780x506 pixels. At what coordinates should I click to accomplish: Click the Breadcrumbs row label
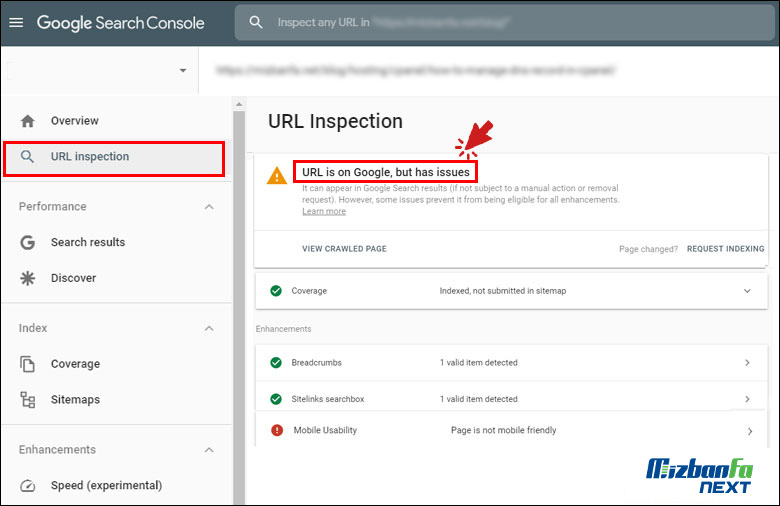(316, 363)
